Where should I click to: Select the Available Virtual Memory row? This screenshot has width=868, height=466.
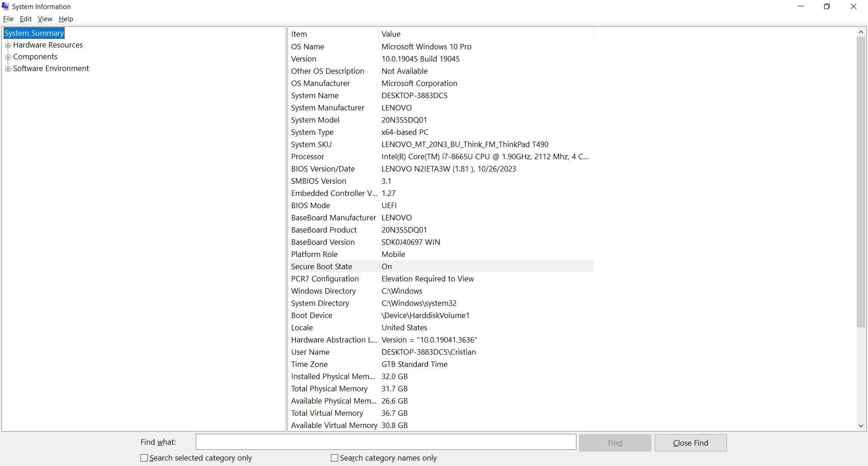point(441,425)
